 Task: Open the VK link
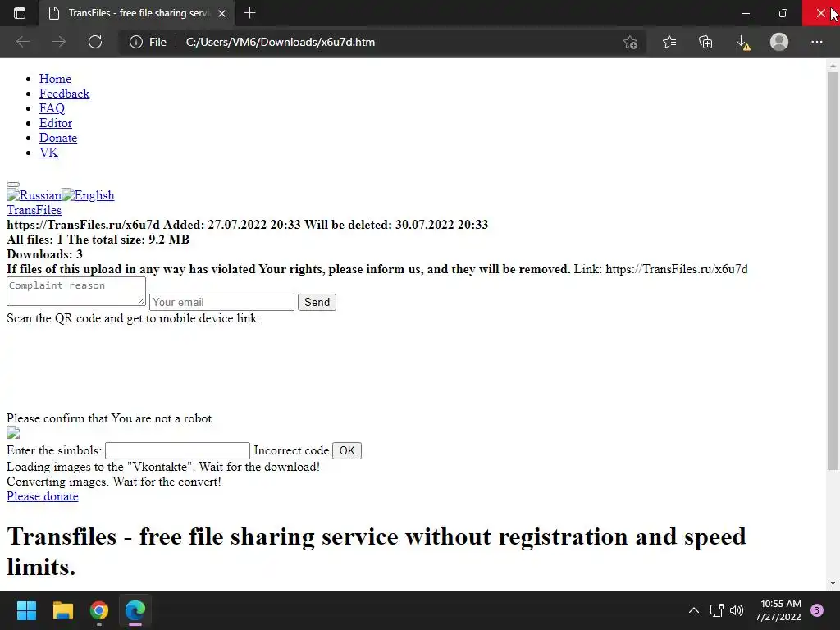(48, 153)
